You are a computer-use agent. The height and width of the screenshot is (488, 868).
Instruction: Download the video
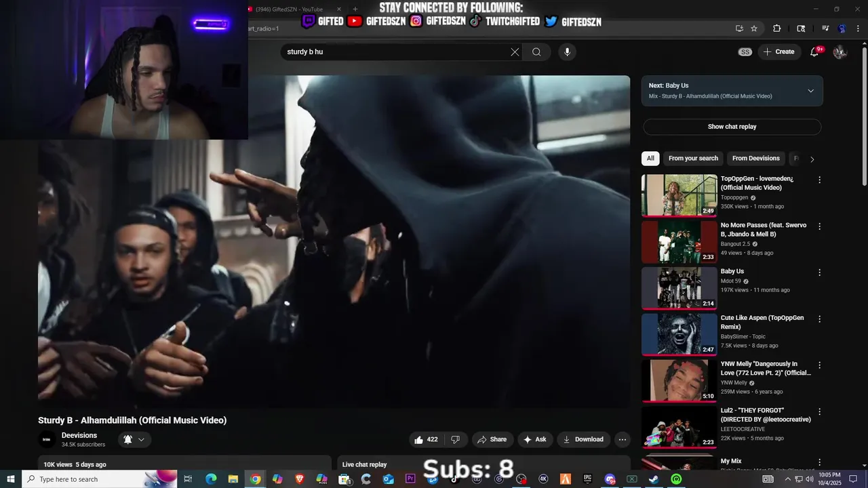583,439
